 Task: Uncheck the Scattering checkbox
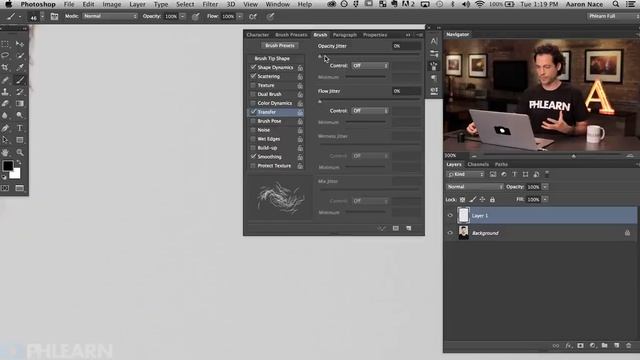253,76
